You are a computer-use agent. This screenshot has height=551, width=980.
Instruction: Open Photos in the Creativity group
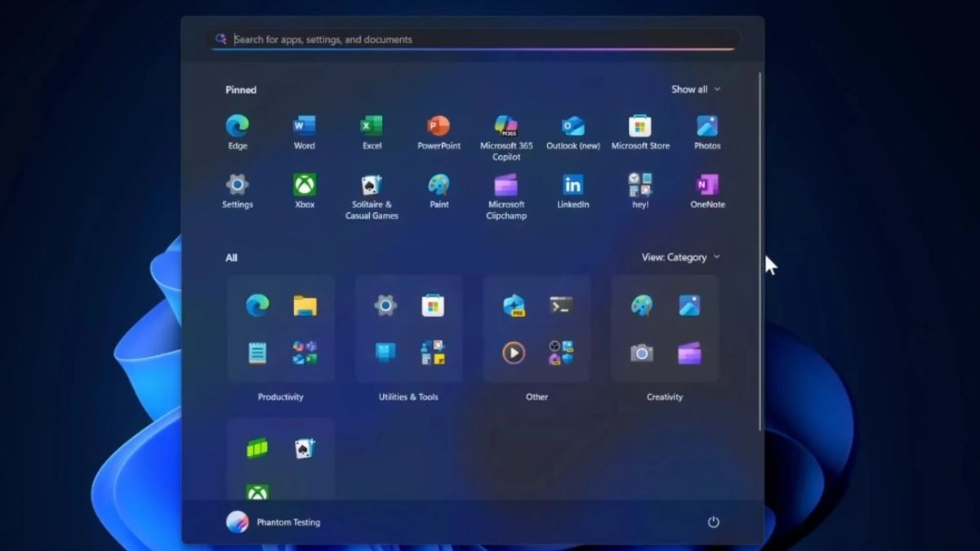point(689,305)
